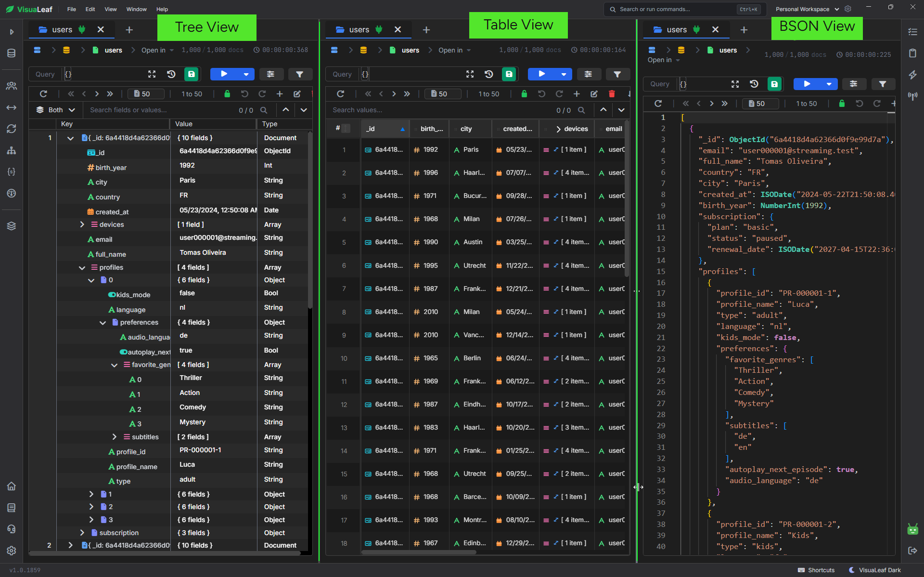
Task: Expand the subscription object in tree
Action: (x=82, y=533)
